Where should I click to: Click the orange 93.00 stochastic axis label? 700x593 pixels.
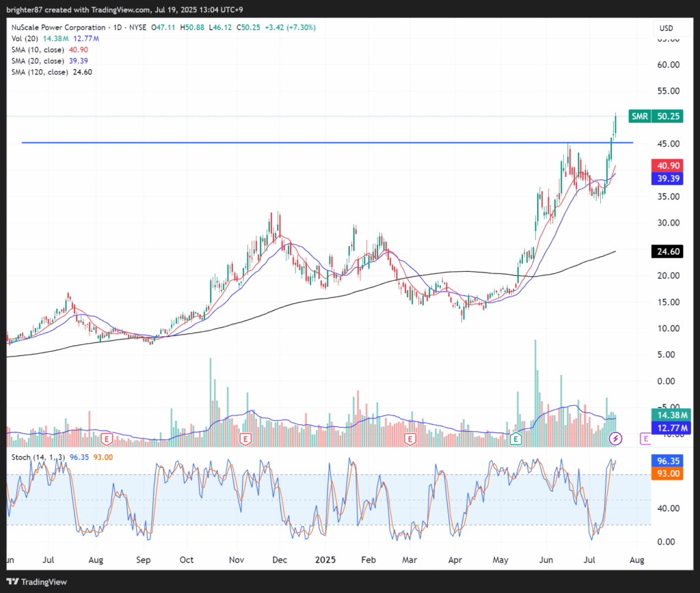(x=668, y=473)
